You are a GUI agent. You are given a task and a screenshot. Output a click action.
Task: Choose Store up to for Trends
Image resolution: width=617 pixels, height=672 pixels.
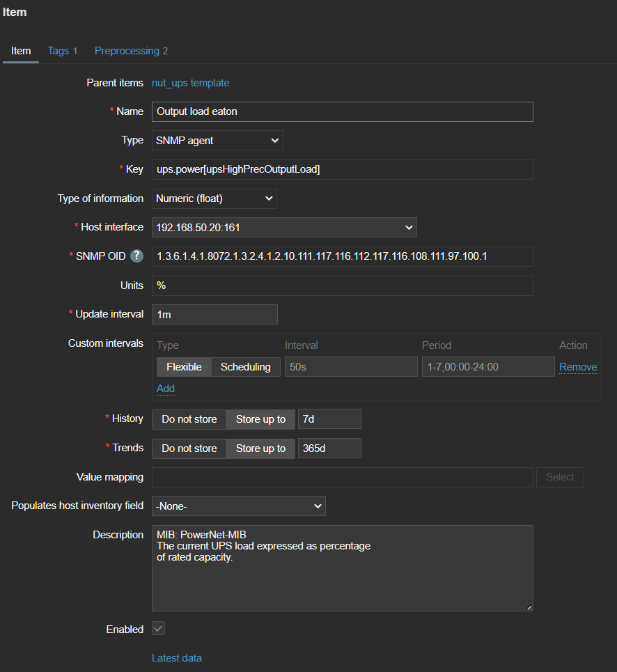pyautogui.click(x=260, y=448)
